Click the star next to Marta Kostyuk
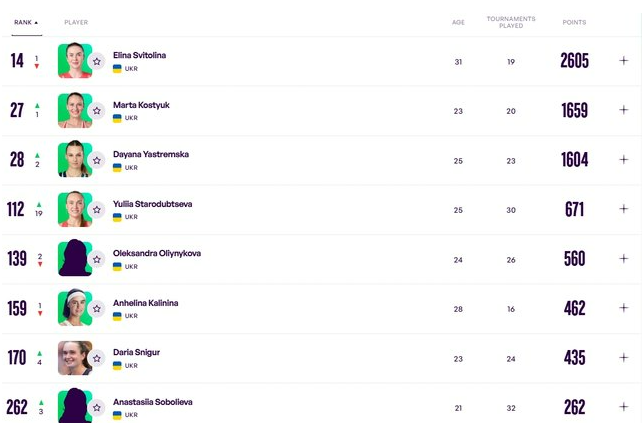The height and width of the screenshot is (423, 642). (x=97, y=110)
